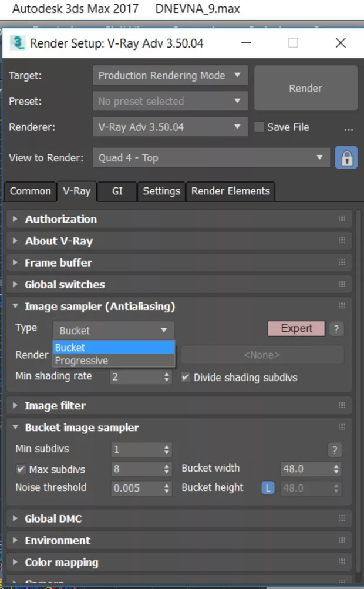The height and width of the screenshot is (589, 364).
Task: Select Progressive from the Type dropdown list
Action: 82,361
